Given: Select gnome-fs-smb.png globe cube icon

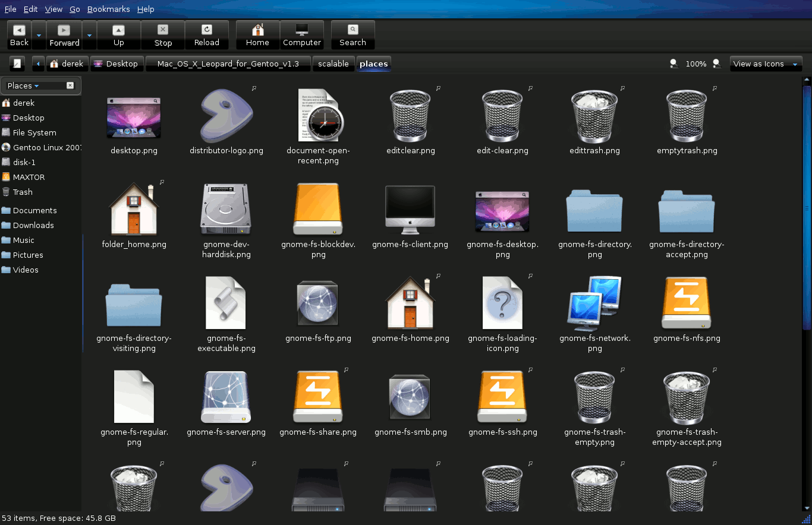Looking at the screenshot, I should [x=410, y=397].
